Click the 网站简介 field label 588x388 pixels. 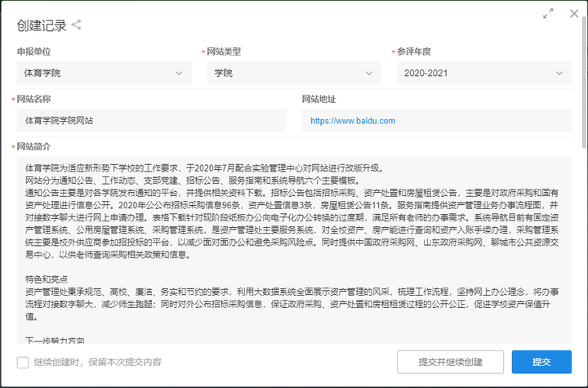click(x=33, y=147)
